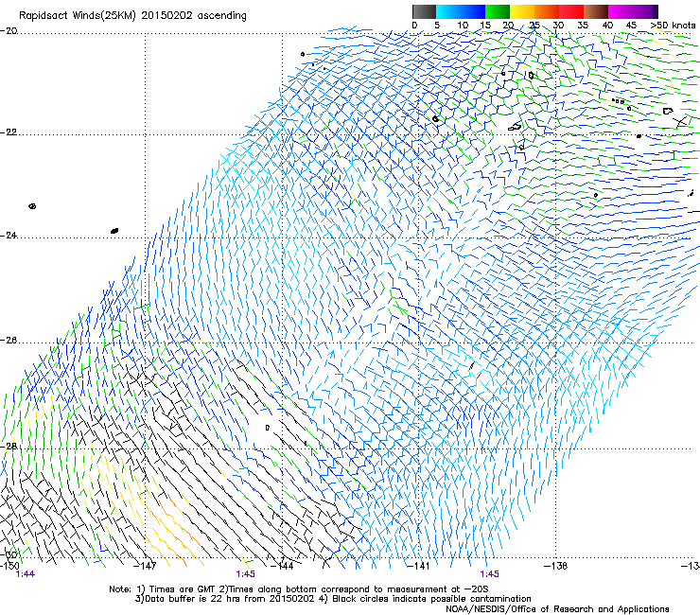
Task: Click the 'Note: 1) Times are GMT' line
Action: click(299, 589)
